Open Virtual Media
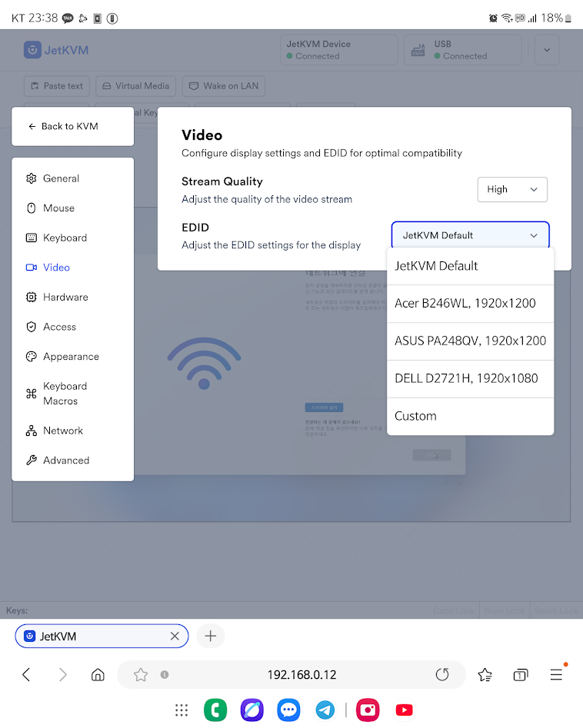 135,86
